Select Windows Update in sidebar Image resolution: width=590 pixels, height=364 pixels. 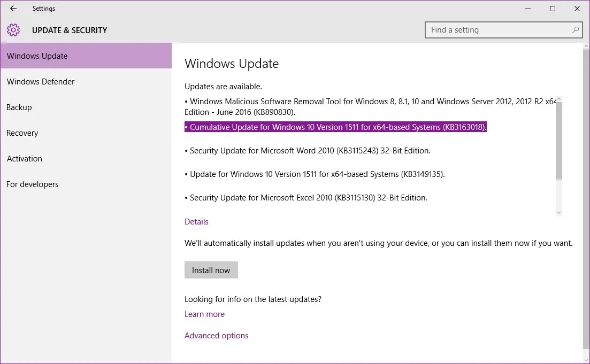(86, 56)
